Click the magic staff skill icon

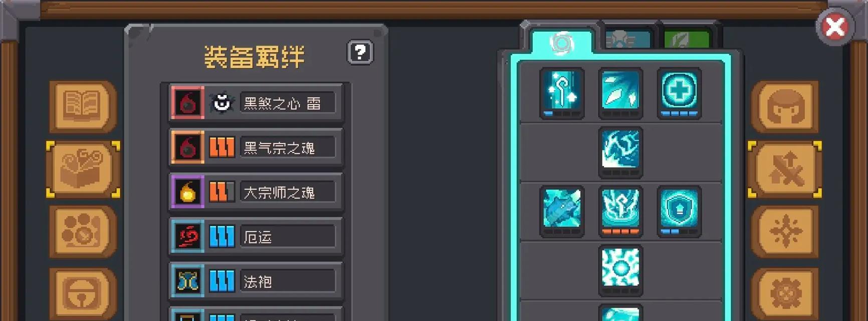point(562,93)
